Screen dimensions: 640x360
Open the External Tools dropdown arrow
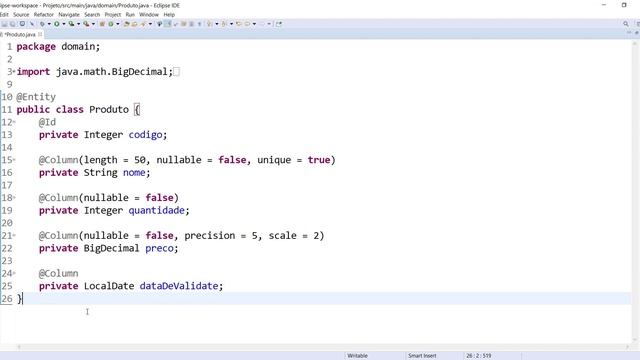click(x=93, y=24)
